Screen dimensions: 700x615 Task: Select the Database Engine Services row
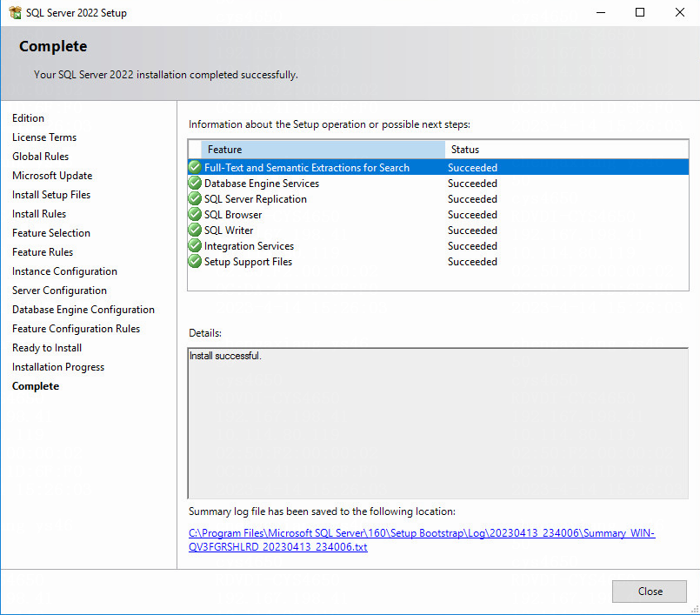pyautogui.click(x=438, y=184)
